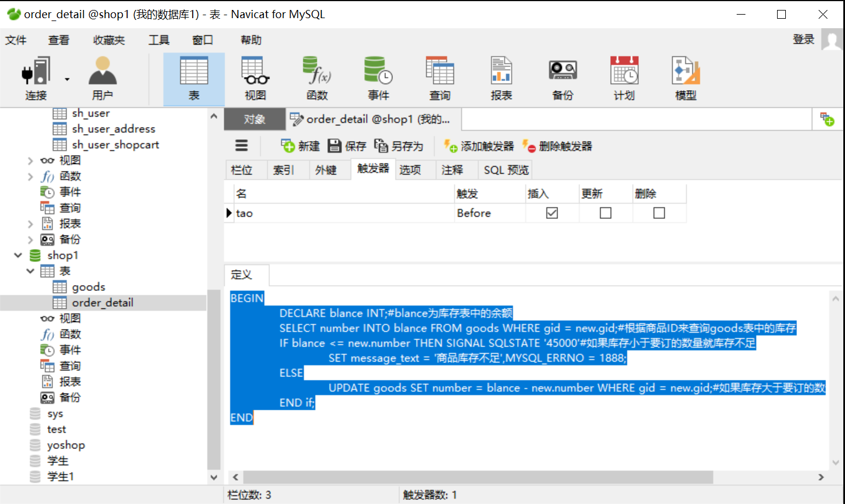Check the 删除 checkbox for trigger tao
Image resolution: width=845 pixels, height=504 pixels.
click(x=659, y=213)
